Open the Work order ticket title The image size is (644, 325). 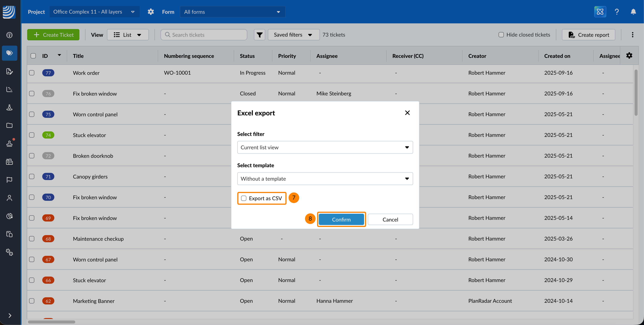click(x=86, y=73)
